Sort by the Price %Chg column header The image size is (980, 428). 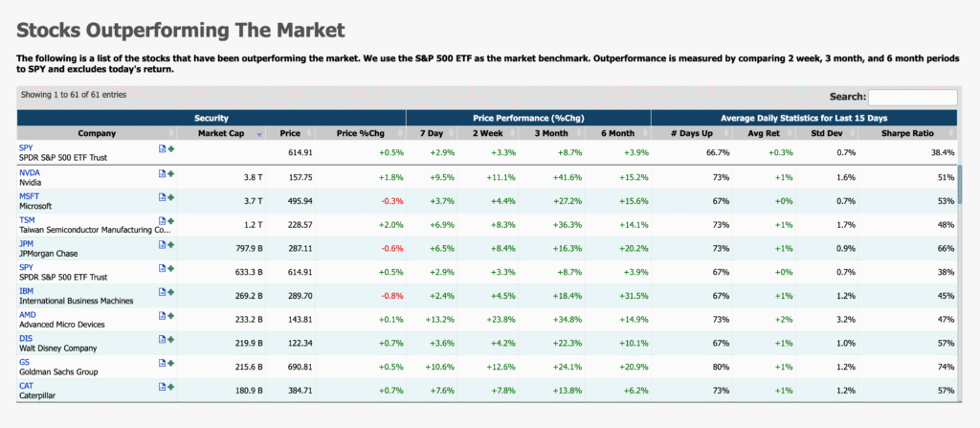point(361,133)
